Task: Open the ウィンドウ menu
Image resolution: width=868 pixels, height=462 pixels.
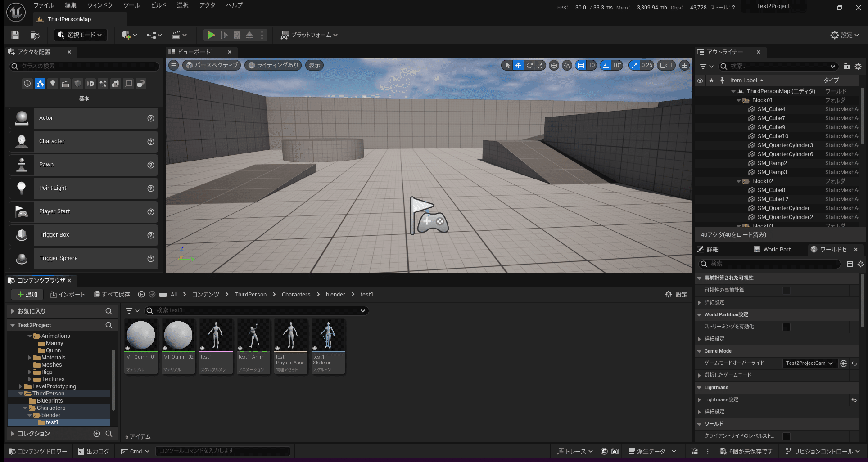Action: 100,5
